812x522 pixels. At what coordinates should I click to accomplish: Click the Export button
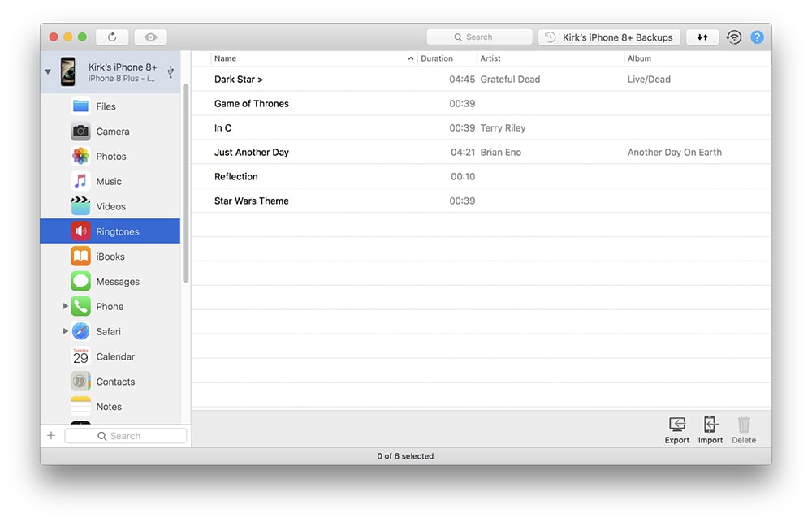pyautogui.click(x=677, y=429)
